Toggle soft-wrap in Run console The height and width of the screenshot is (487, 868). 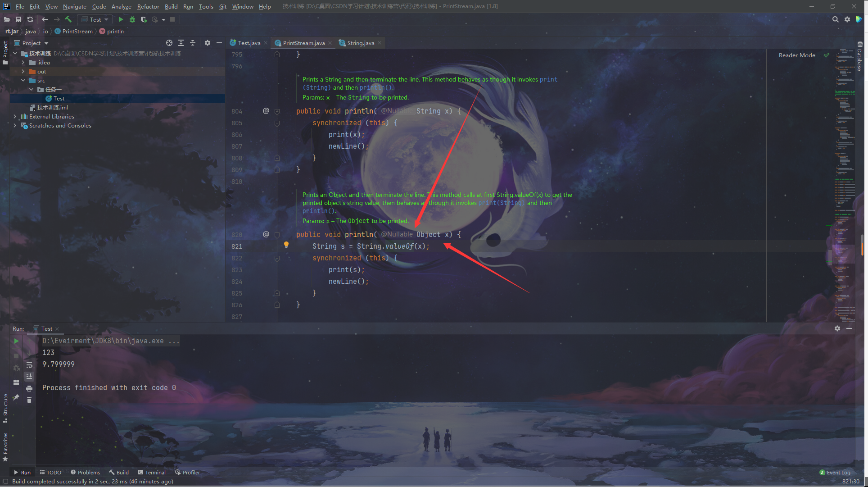click(29, 365)
